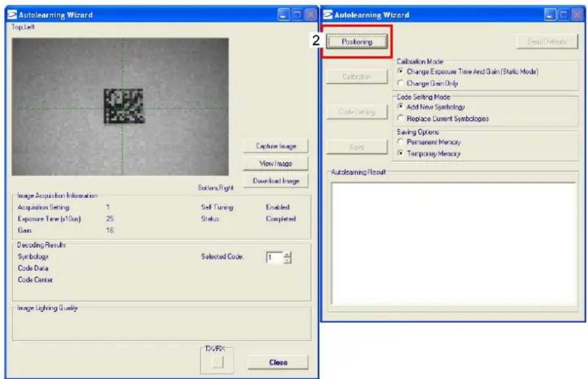
Task: Click the Send Defaults button
Action: (x=547, y=41)
